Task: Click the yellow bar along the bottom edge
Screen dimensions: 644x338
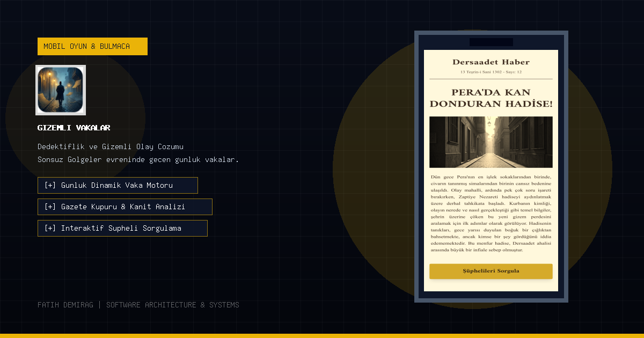Action: [x=322, y=336]
